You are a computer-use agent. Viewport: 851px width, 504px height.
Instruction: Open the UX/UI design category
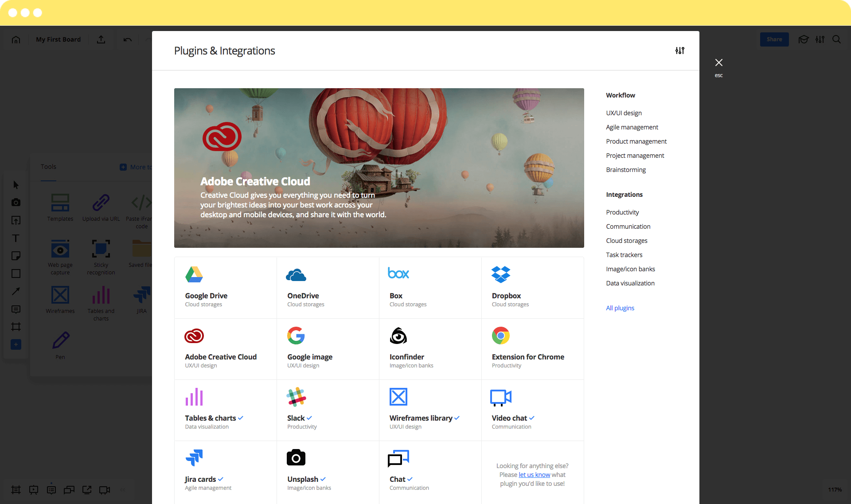point(624,113)
